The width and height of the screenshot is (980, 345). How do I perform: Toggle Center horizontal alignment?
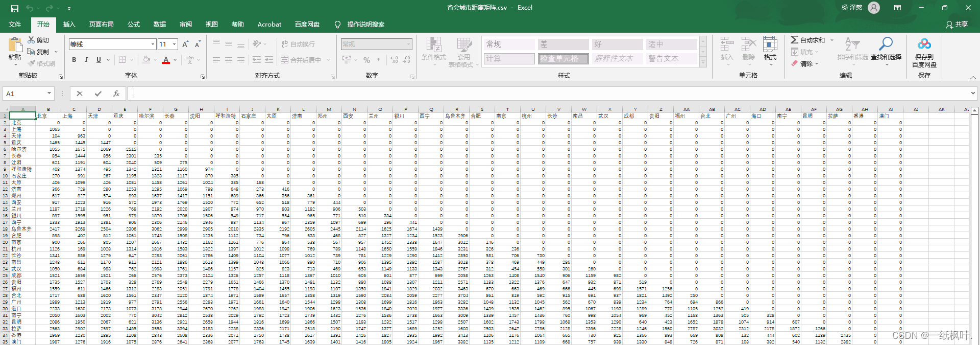click(229, 60)
